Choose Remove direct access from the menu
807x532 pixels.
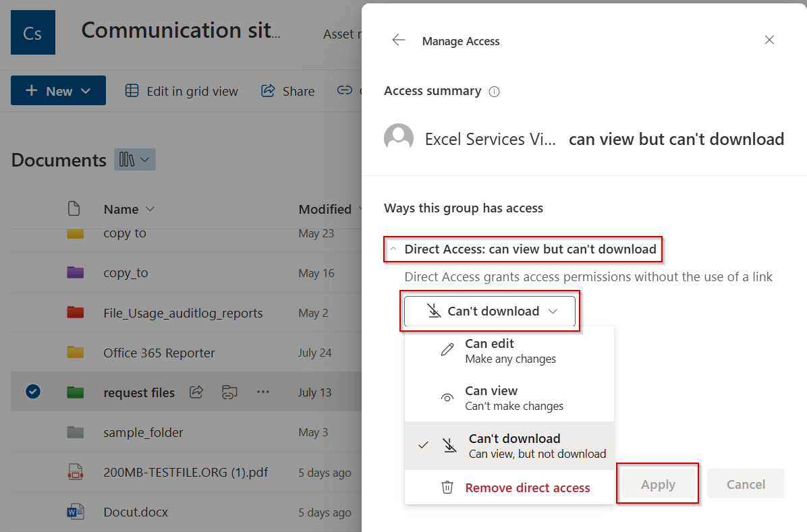pos(527,487)
